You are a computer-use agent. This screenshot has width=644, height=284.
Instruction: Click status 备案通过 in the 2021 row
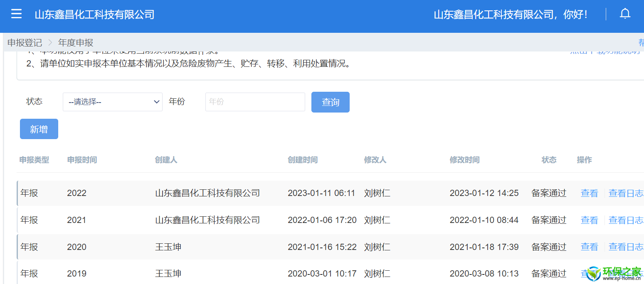(x=549, y=220)
